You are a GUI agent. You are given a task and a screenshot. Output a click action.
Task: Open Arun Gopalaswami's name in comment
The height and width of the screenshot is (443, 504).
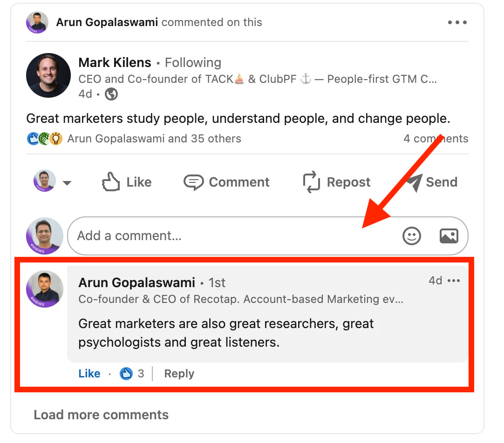(136, 282)
